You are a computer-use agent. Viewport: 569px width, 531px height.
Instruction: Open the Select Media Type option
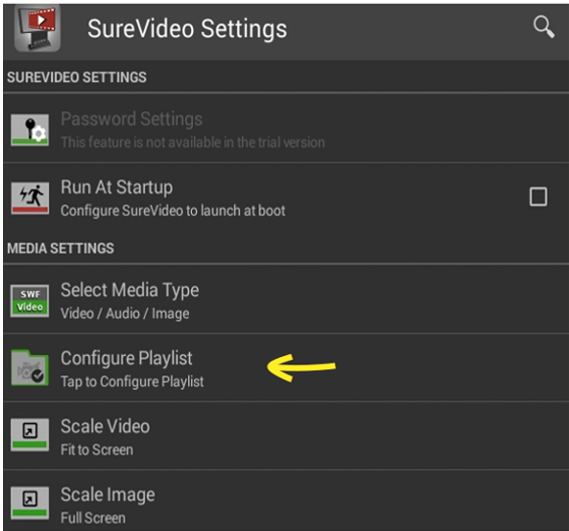pyautogui.click(x=286, y=299)
